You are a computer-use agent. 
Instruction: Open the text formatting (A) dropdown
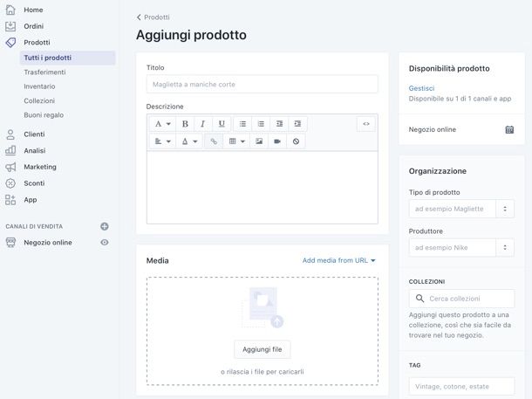(162, 124)
